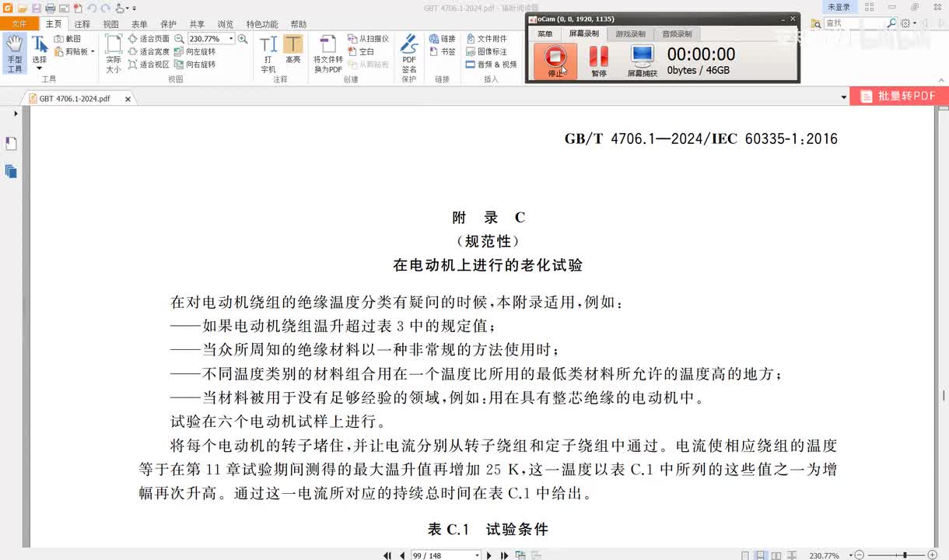This screenshot has width=949, height=560.
Task: Click Screen Capture (屏幕捕获) in oCam
Action: click(643, 60)
